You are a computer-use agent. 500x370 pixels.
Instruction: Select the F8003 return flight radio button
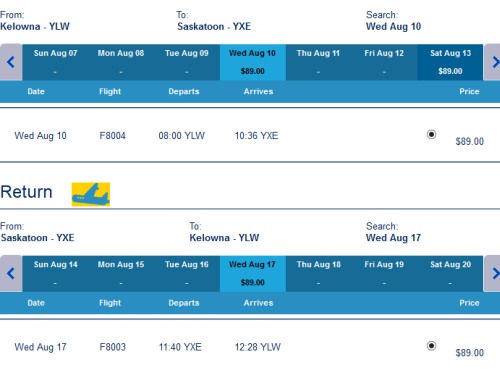(431, 346)
